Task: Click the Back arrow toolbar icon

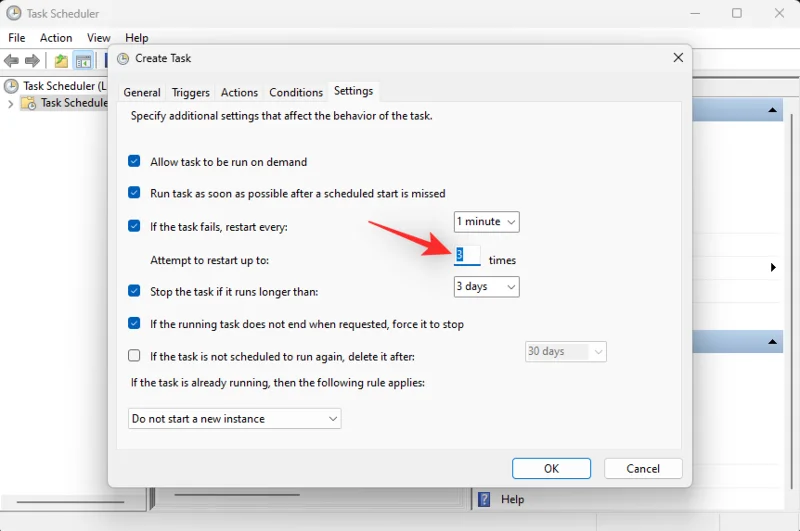Action: point(11,61)
